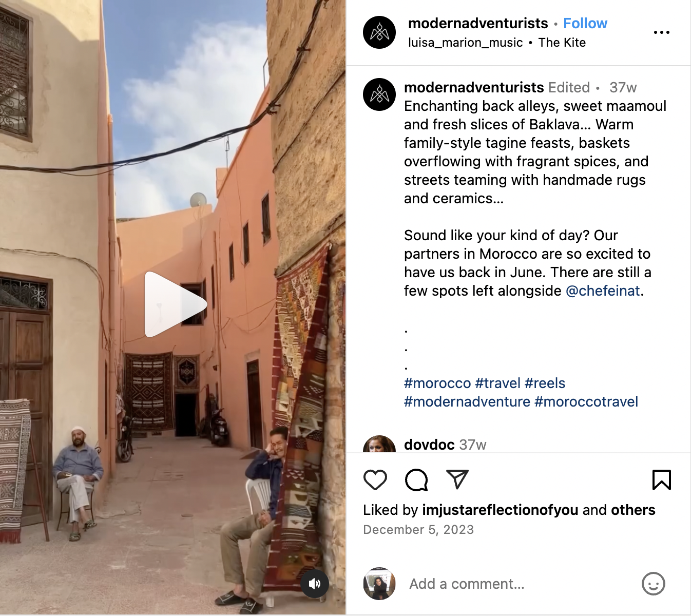This screenshot has height=616, width=691.
Task: Open the luisa_marion_music audio link
Action: (x=465, y=43)
